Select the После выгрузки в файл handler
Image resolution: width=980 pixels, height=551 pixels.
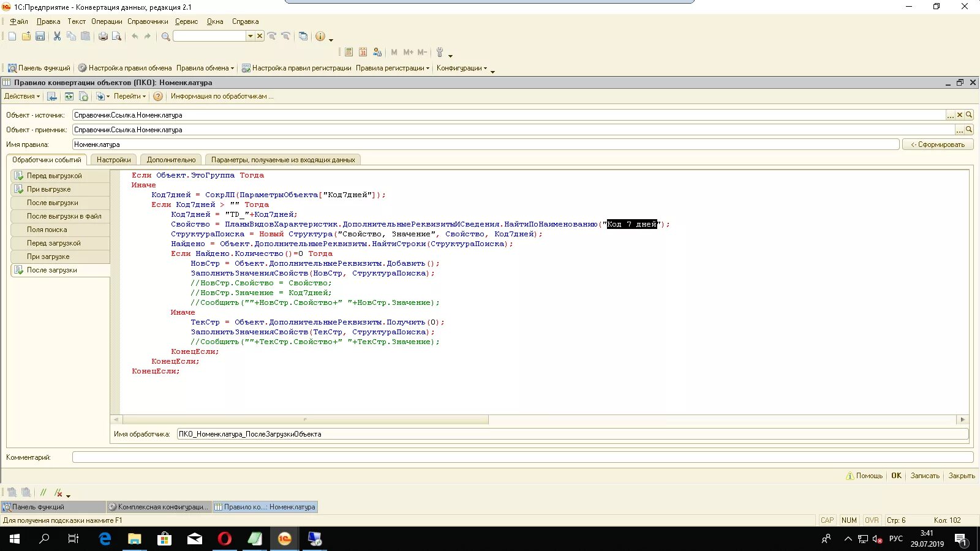61,216
